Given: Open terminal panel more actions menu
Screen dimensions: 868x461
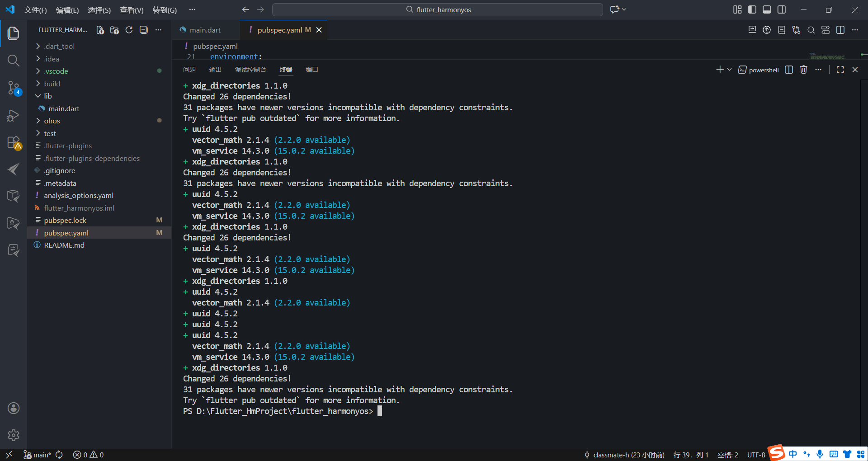Looking at the screenshot, I should tap(818, 70).
